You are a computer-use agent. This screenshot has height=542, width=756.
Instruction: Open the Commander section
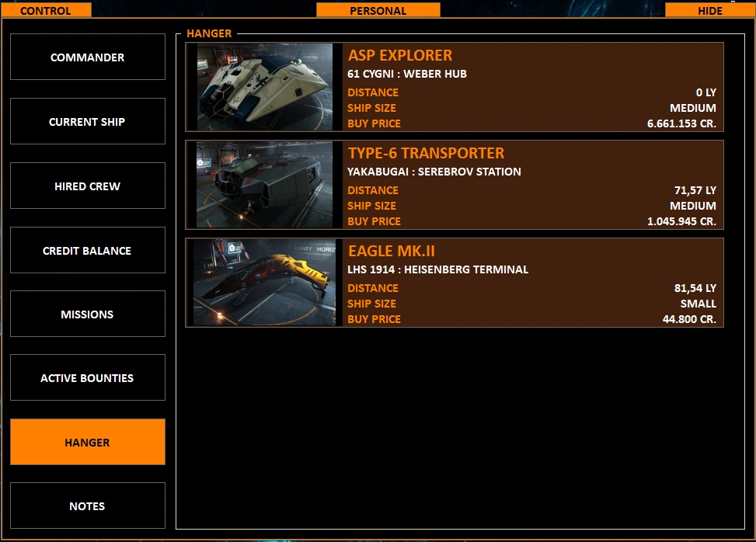[x=88, y=57]
